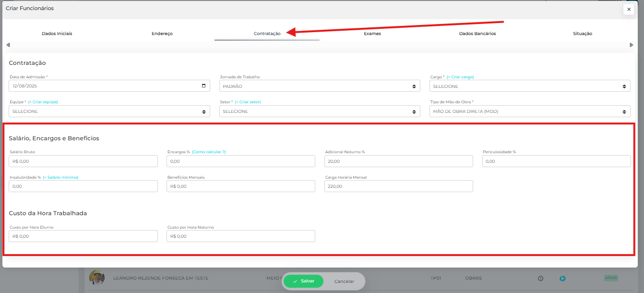Click the green Salvar button
This screenshot has width=644, height=293.
click(x=303, y=281)
